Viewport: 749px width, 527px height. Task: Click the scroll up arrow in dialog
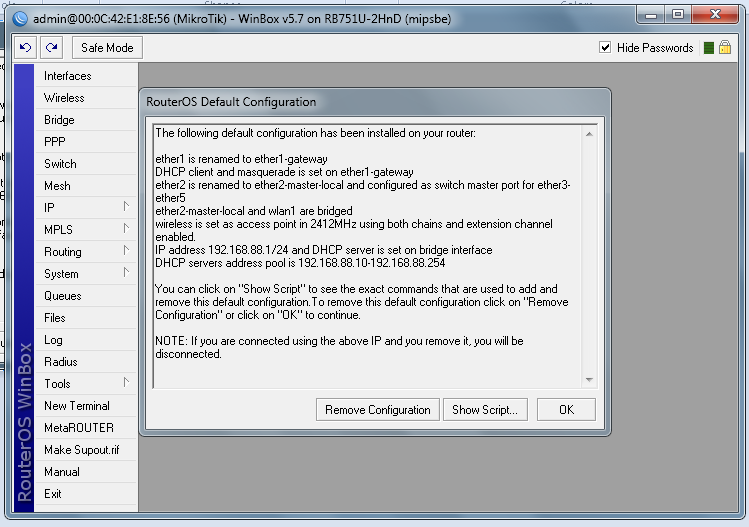pos(589,134)
